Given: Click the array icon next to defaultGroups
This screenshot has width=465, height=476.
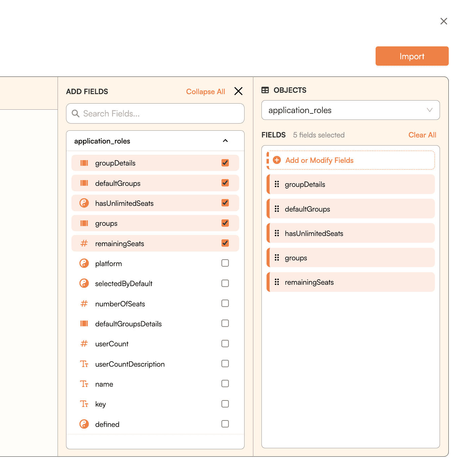Looking at the screenshot, I should [84, 183].
